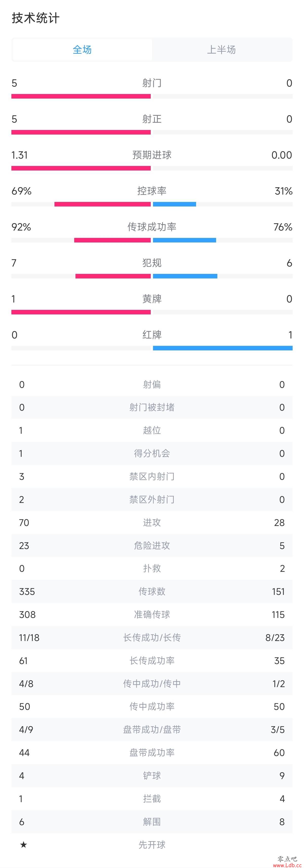Click the 传中成功率 row
This screenshot has height=868, width=304.
coord(152,707)
